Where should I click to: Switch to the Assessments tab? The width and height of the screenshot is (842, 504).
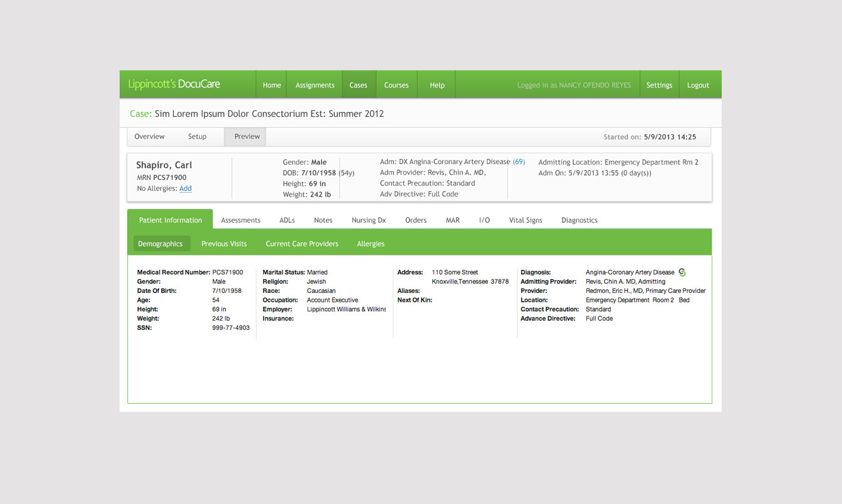[x=241, y=220]
